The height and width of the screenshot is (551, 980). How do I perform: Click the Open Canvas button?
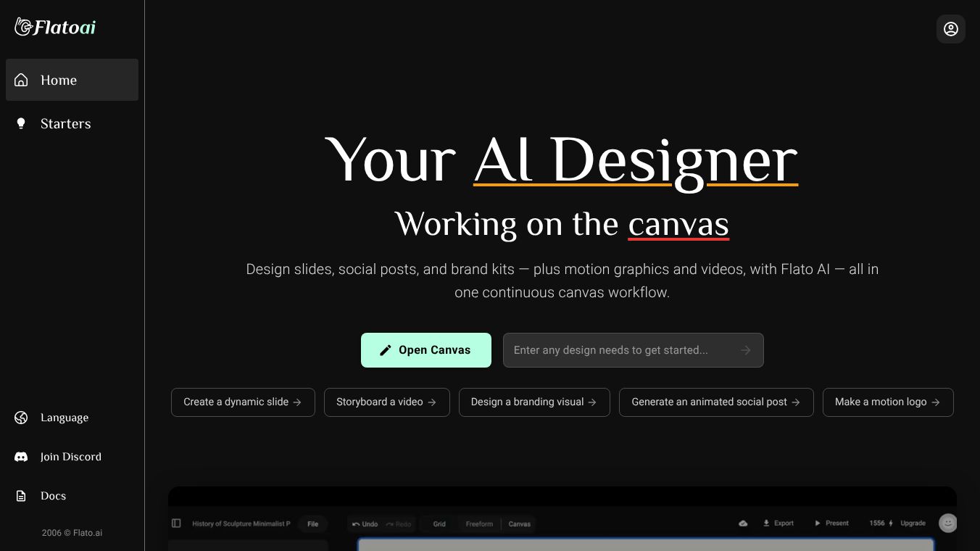pos(426,350)
